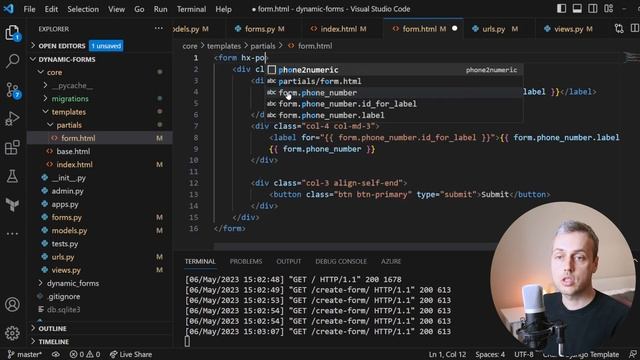Switch to Debug Console panel tab
Viewport: 640px width, 360px height.
click(x=341, y=261)
